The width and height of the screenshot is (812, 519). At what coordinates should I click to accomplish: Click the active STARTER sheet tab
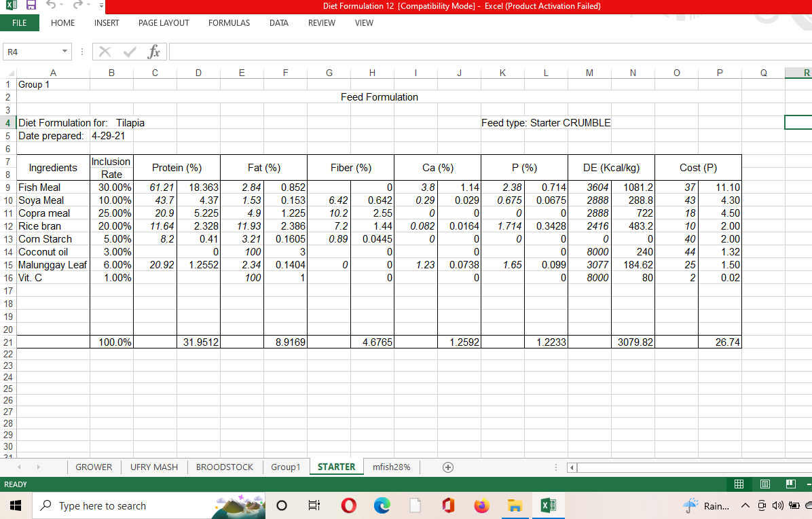tap(337, 467)
